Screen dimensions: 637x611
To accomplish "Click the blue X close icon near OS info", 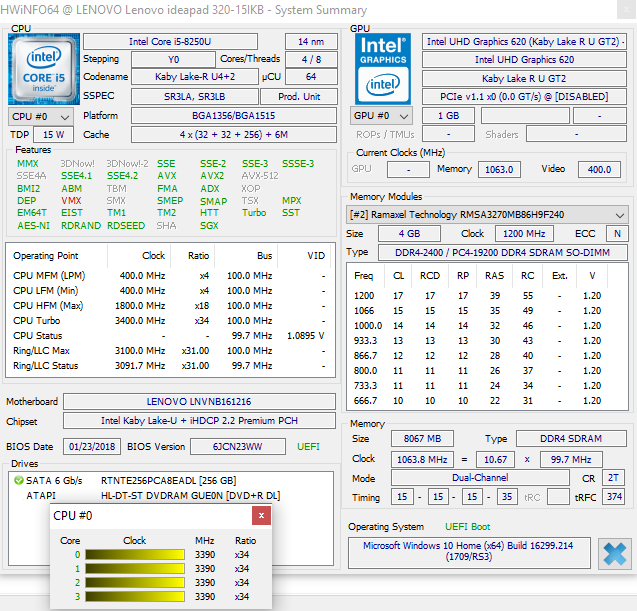I will pyautogui.click(x=615, y=554).
